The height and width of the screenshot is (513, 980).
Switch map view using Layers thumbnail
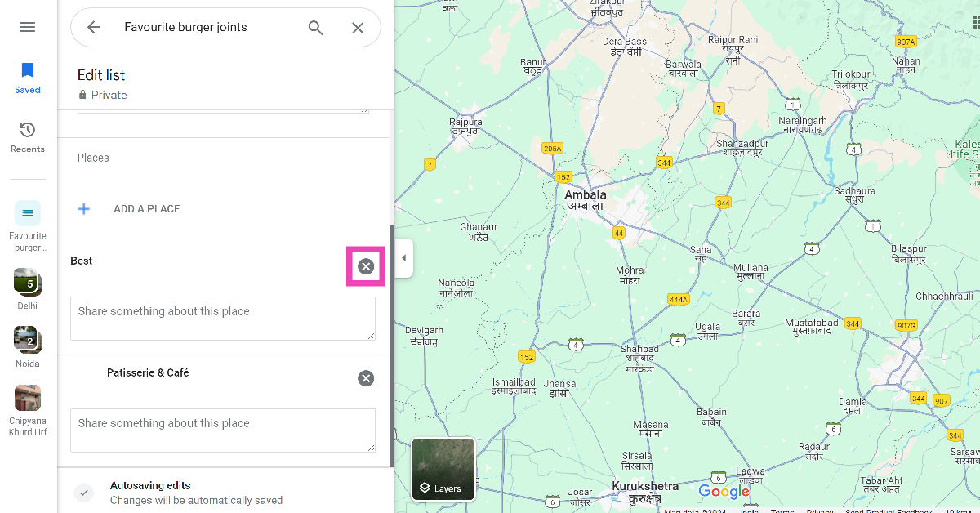click(443, 469)
